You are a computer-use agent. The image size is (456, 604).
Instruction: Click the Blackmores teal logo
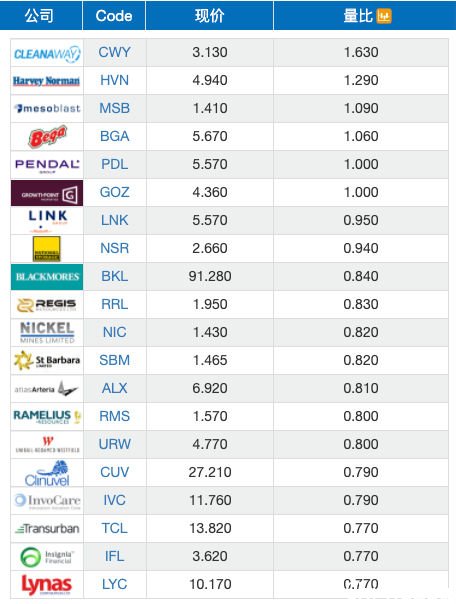coord(47,277)
